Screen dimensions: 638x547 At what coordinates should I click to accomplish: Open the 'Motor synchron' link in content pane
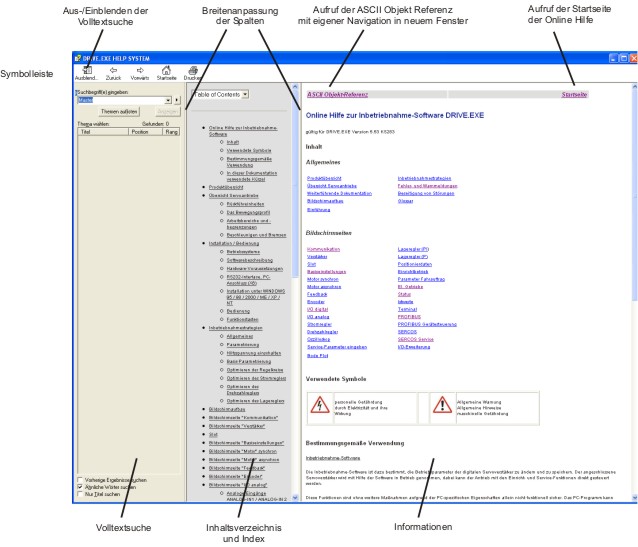[322, 279]
